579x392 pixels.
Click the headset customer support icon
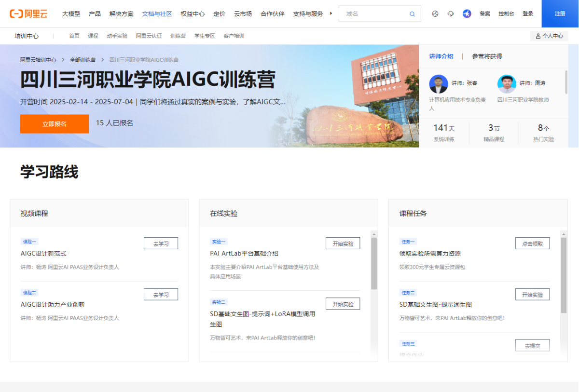click(x=450, y=14)
